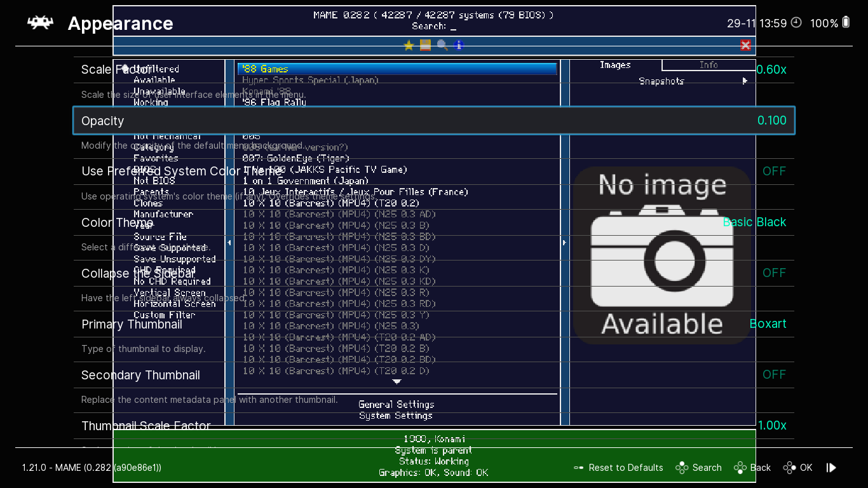Switch to the Info tab
This screenshot has height=488, width=868.
(x=709, y=65)
